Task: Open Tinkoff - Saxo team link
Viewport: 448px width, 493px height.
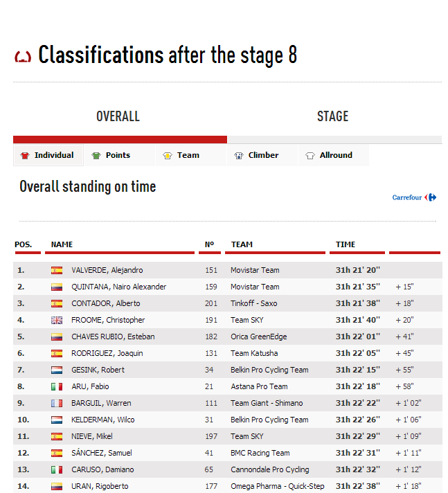Action: click(x=255, y=303)
